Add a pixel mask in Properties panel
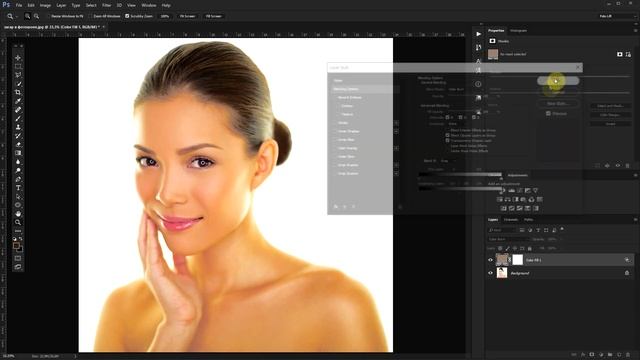Viewport: 640px width, 360px height. coord(620,54)
